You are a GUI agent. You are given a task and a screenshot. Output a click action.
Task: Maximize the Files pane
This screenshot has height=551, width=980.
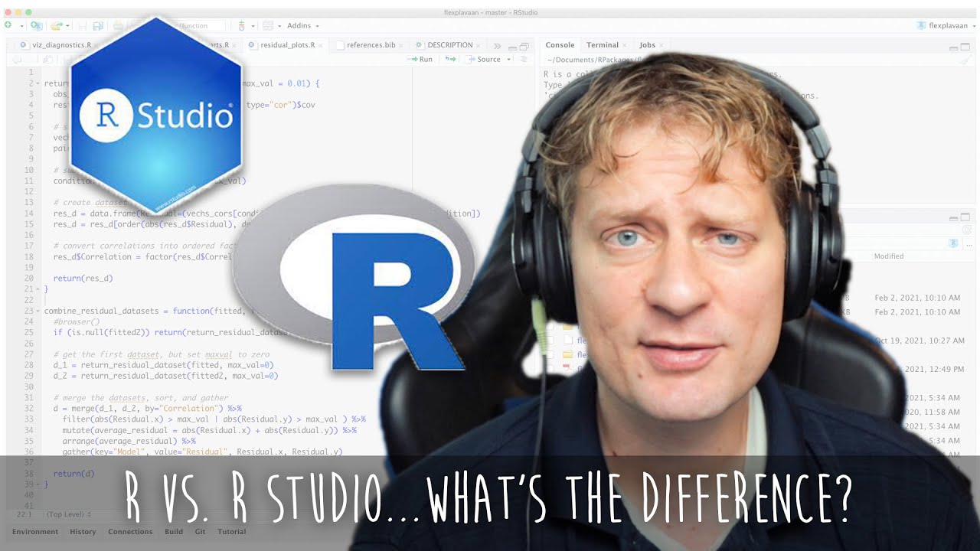965,218
